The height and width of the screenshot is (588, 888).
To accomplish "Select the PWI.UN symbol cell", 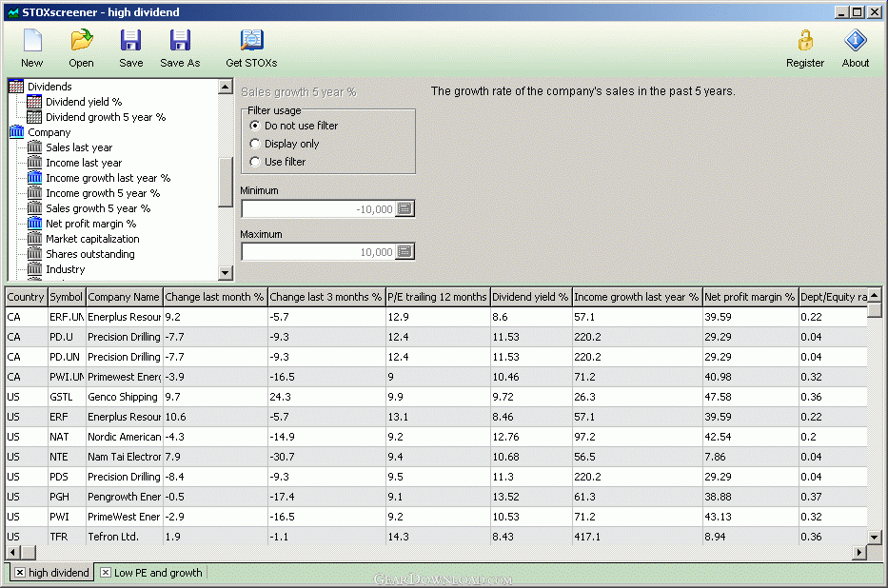I will [67, 377].
